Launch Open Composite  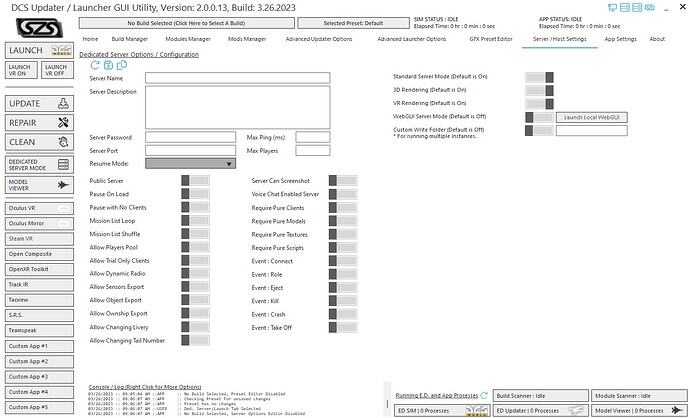(39, 254)
